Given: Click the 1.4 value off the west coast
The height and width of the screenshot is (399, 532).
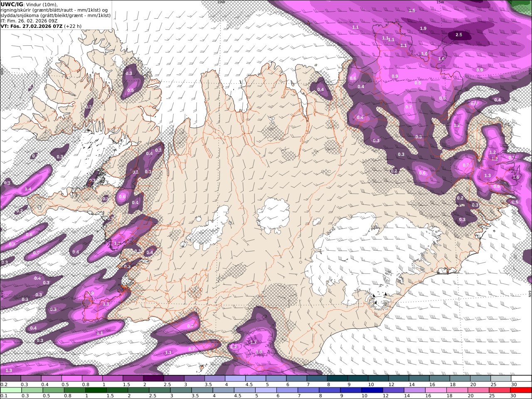Looking at the screenshot, I should tap(28, 189).
